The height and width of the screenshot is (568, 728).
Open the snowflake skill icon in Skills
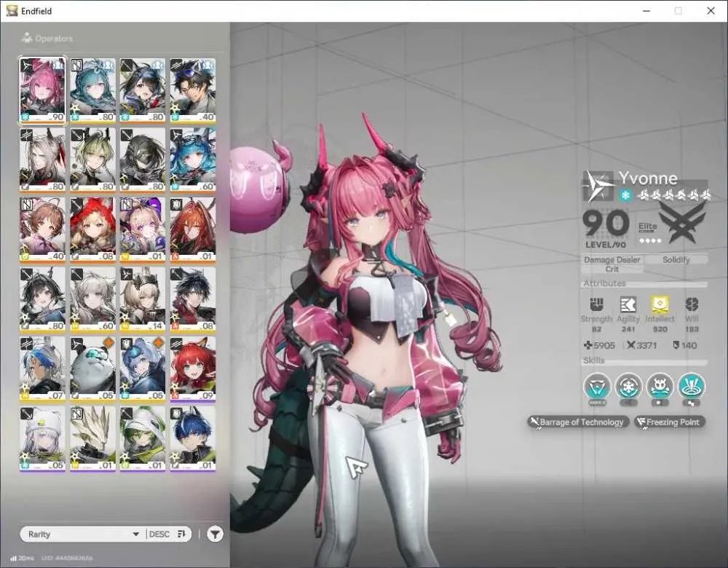coord(629,387)
